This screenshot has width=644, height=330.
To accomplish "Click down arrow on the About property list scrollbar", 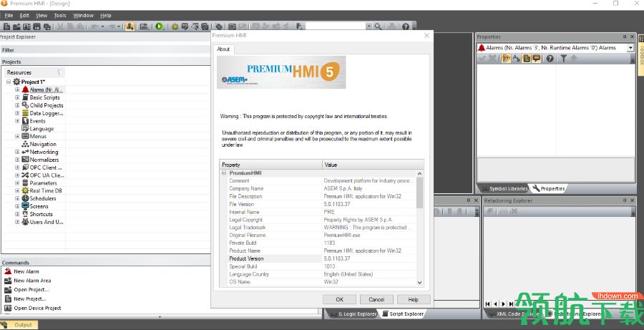I will tap(420, 282).
